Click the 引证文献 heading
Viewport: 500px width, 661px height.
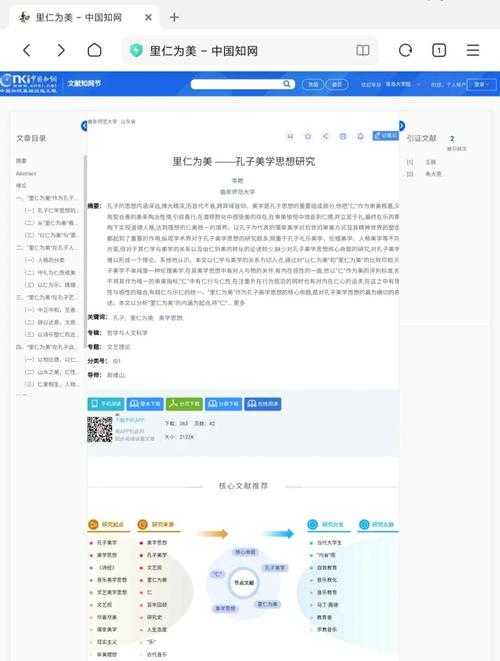tap(421, 138)
